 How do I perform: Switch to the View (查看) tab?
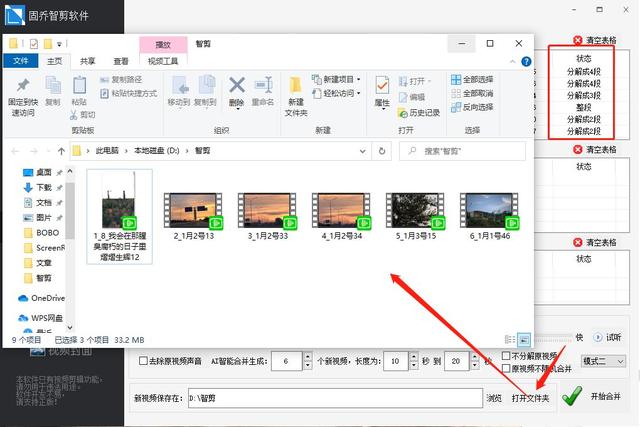(x=121, y=61)
